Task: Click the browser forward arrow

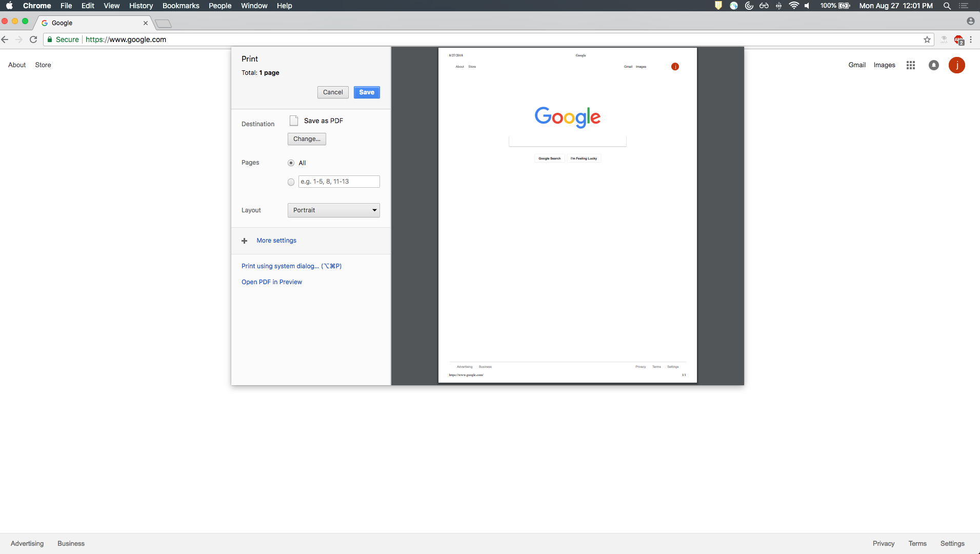Action: point(19,39)
